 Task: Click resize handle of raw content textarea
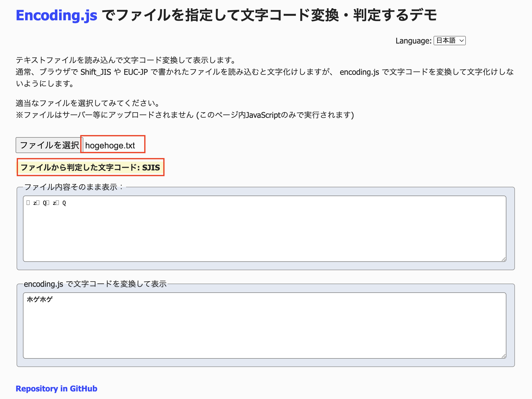click(503, 259)
